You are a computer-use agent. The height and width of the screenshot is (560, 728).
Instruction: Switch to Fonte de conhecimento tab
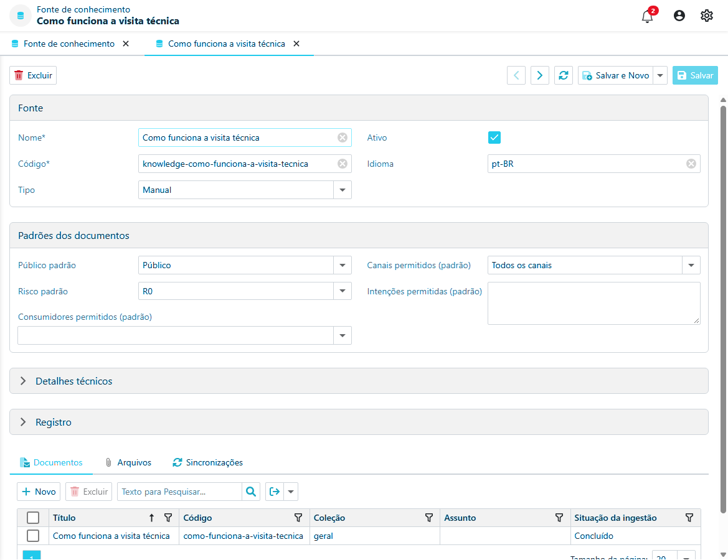point(69,44)
